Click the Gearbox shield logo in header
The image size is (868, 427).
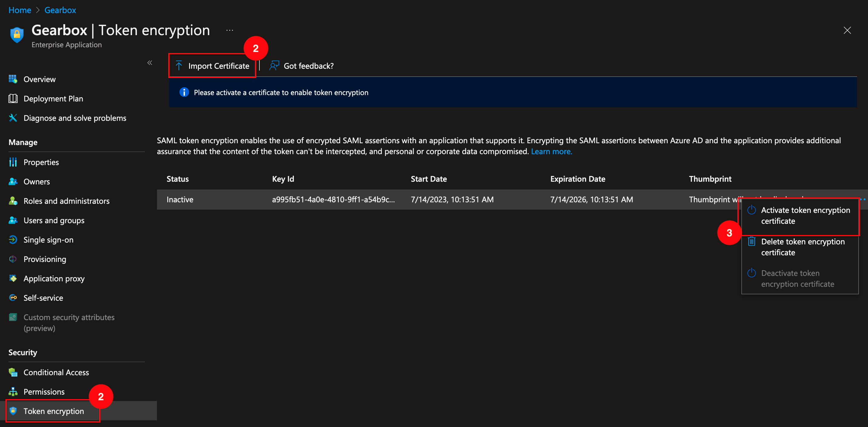(x=17, y=35)
